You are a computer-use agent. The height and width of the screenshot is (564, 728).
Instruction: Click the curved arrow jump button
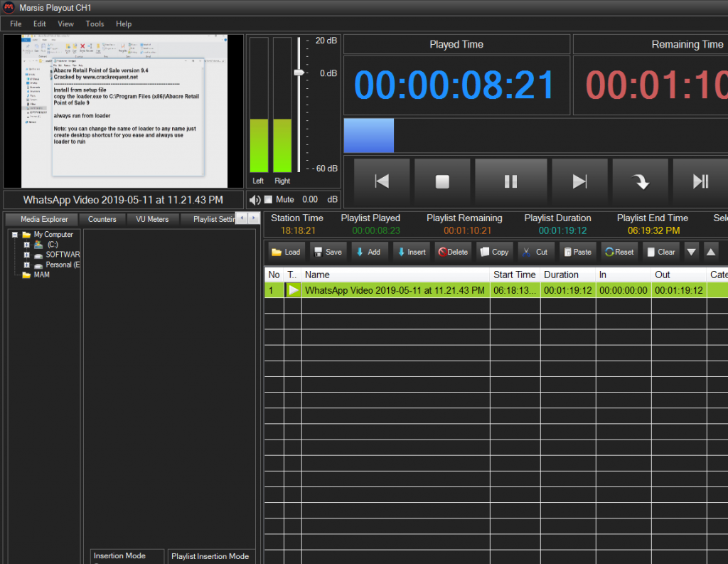(641, 181)
